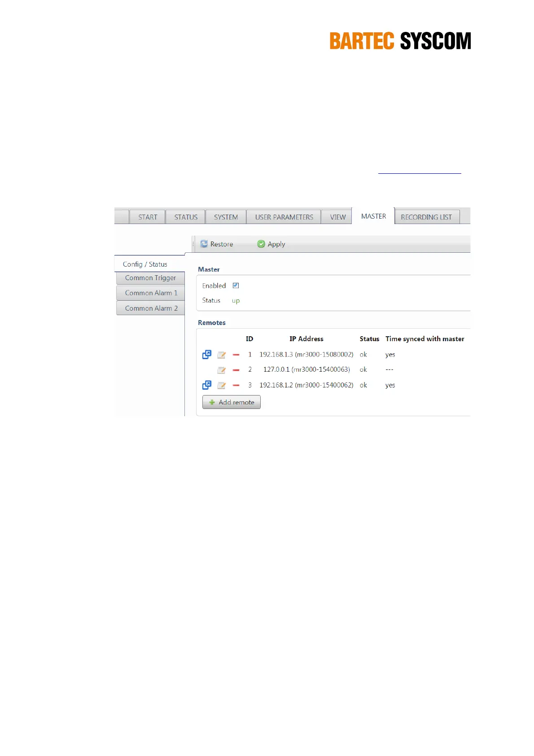Image resolution: width=534 pixels, height=756 pixels.
Task: Click the Status column header
Action: (369, 339)
